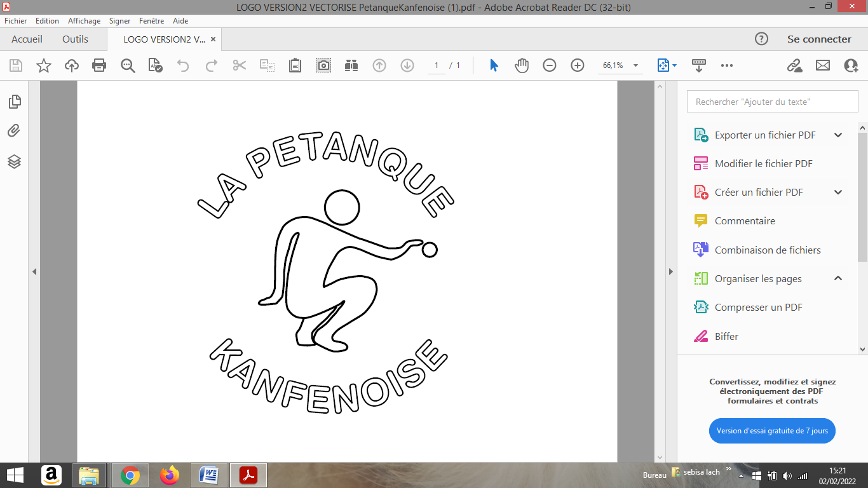
Task: Open page thumbnails panel icon
Action: tap(15, 102)
